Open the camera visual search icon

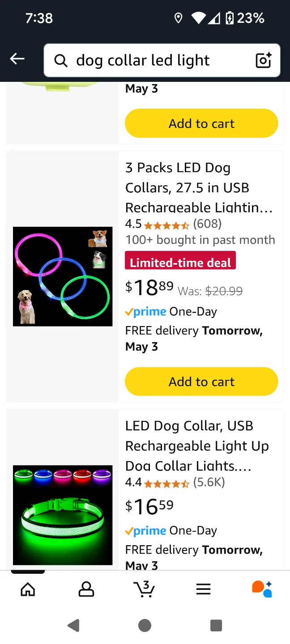(263, 60)
